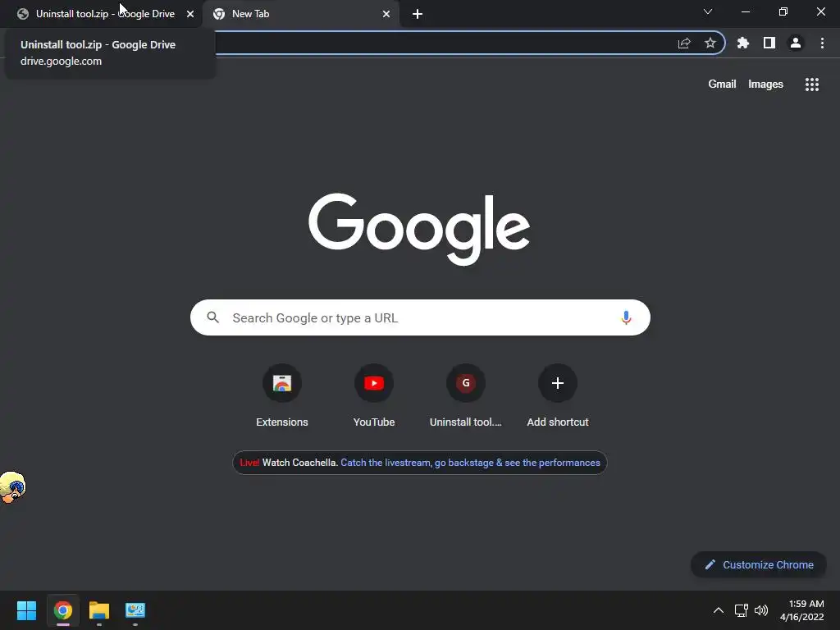
Task: Open the Chrome three-dot menu
Action: tap(822, 43)
